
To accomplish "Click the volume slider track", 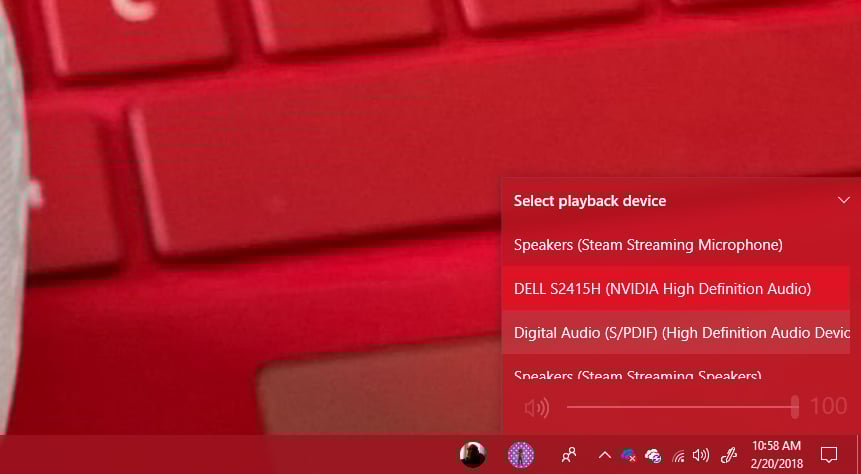I will pos(681,407).
